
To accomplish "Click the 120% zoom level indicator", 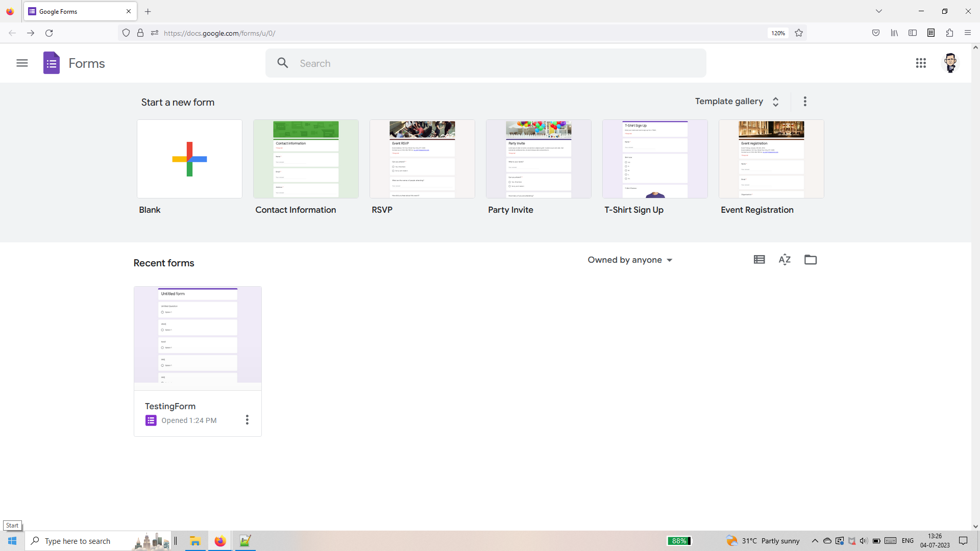I will point(778,33).
